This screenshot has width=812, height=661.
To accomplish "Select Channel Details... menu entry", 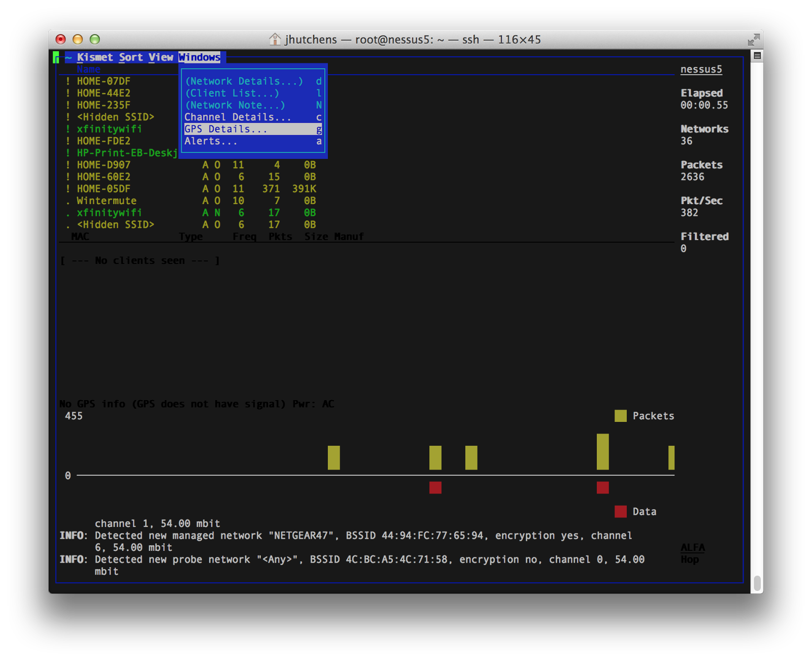I will [x=253, y=117].
